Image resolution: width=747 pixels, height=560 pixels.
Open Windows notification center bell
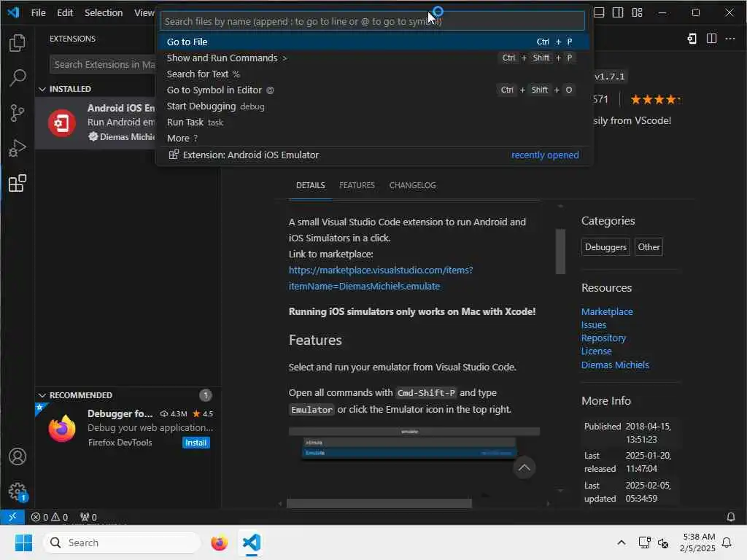pyautogui.click(x=727, y=542)
